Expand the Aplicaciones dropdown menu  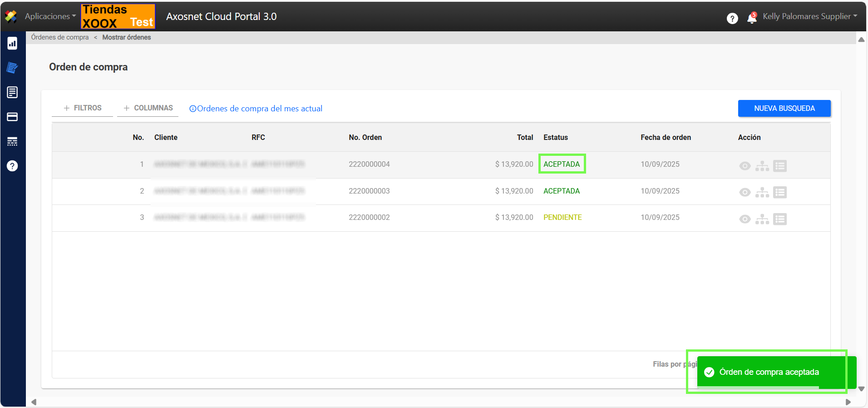[50, 16]
